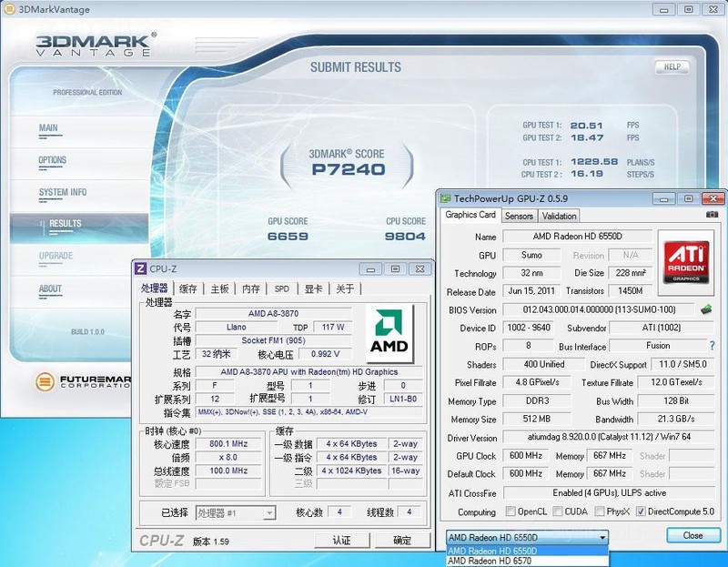Viewport: 728px width, 567px height.
Task: Choose AMD Radeon HD 6550D list entry
Action: (x=528, y=551)
